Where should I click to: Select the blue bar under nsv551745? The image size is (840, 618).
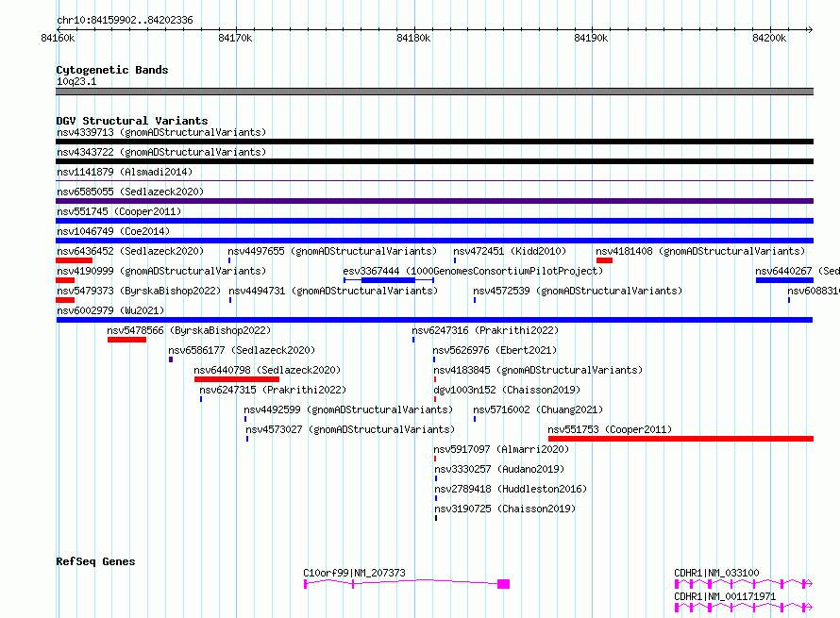coord(434,221)
